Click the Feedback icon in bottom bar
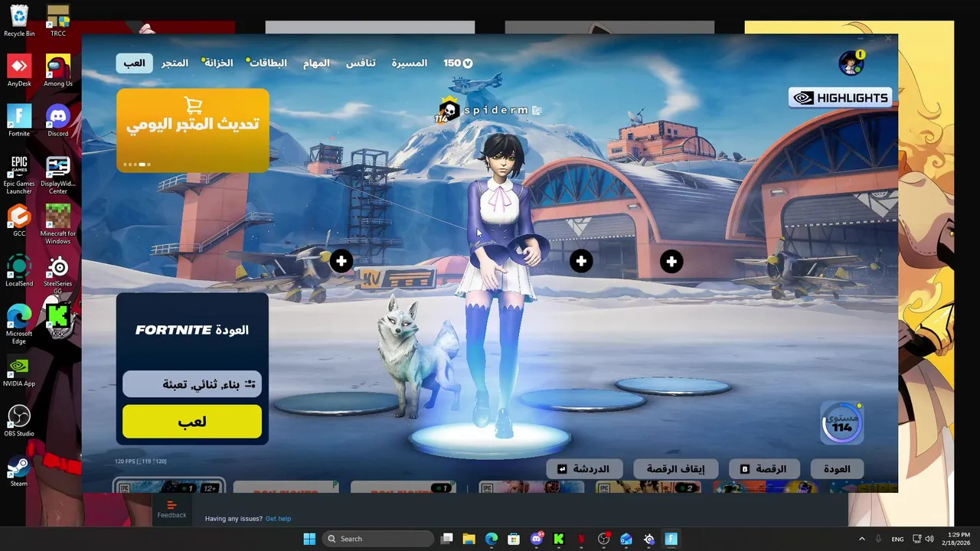This screenshot has height=551, width=980. tap(171, 509)
